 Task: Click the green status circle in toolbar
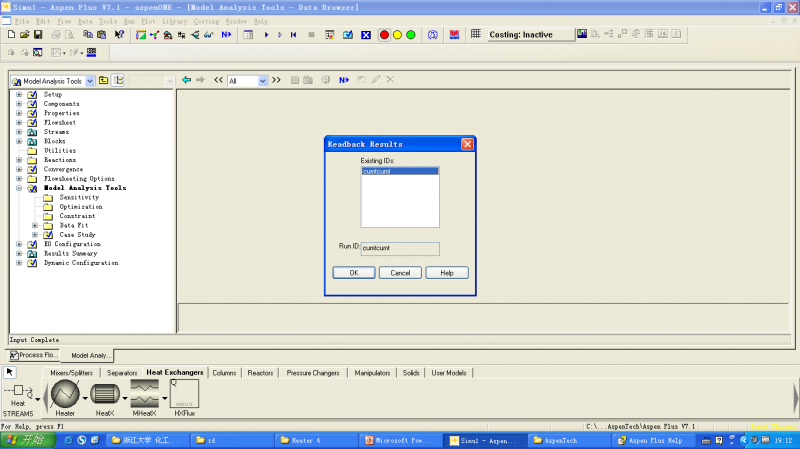411,35
